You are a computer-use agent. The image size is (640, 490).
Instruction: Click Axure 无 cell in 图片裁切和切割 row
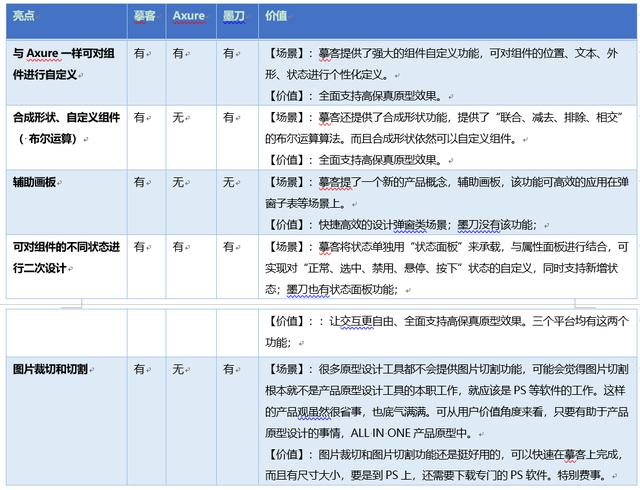[178, 369]
